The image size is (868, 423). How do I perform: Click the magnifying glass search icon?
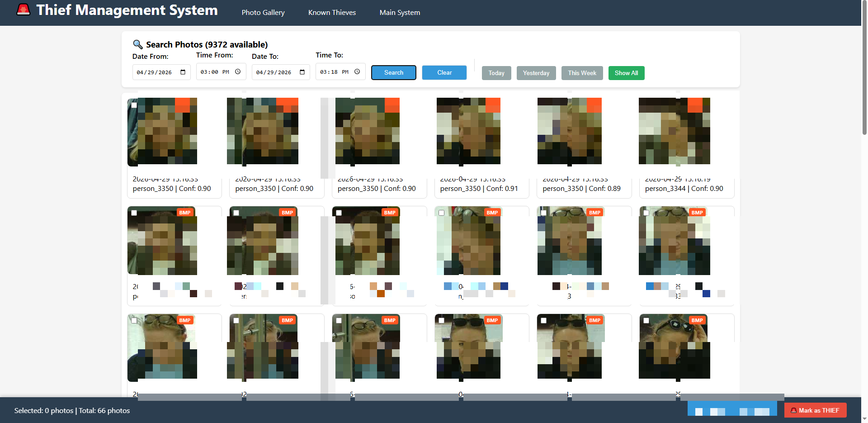(x=137, y=44)
